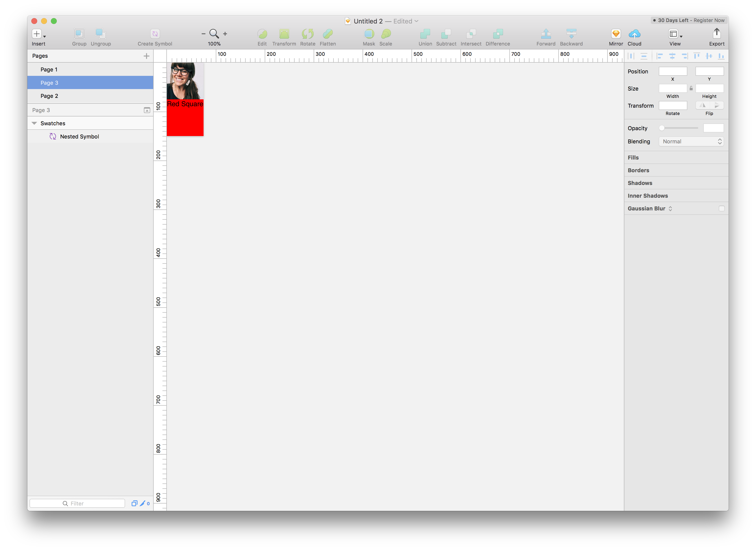
Task: Click the Group toolbar icon
Action: tap(79, 34)
